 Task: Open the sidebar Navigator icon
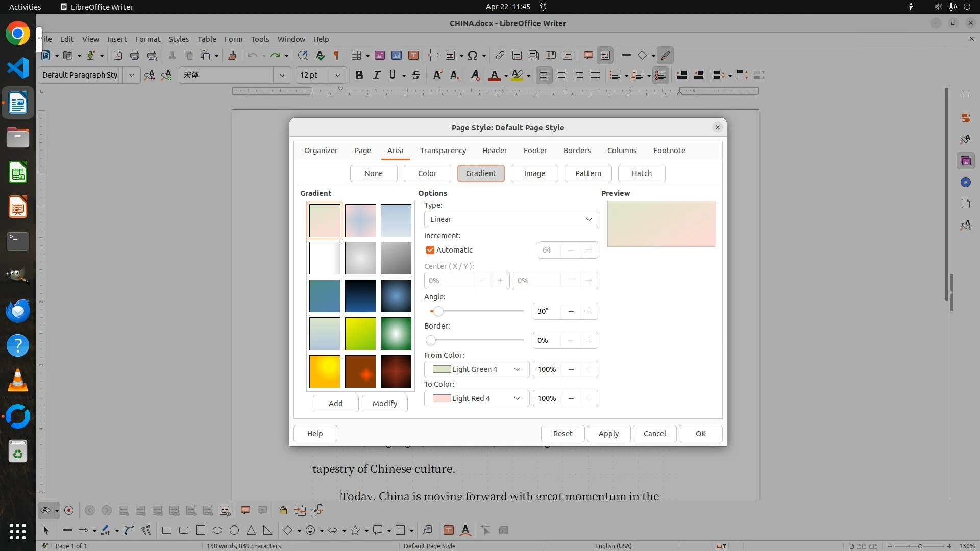coord(965,182)
